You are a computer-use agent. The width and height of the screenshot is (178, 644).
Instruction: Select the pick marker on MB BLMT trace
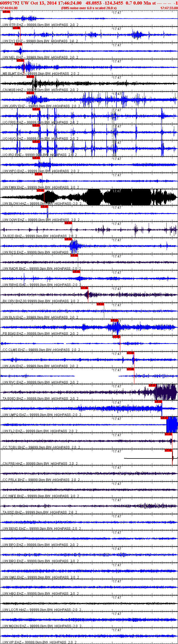(x=20, y=60)
